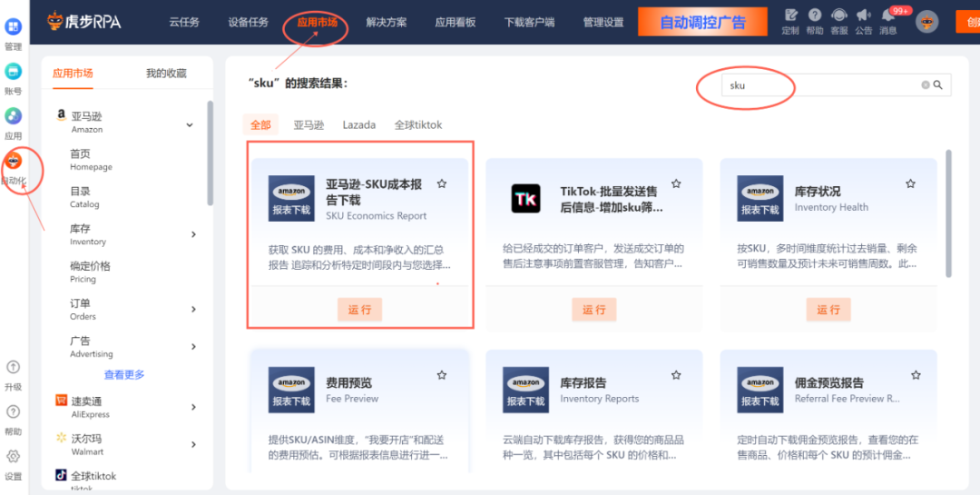Select the 全部 filter tab
The image size is (980, 495).
(x=260, y=124)
